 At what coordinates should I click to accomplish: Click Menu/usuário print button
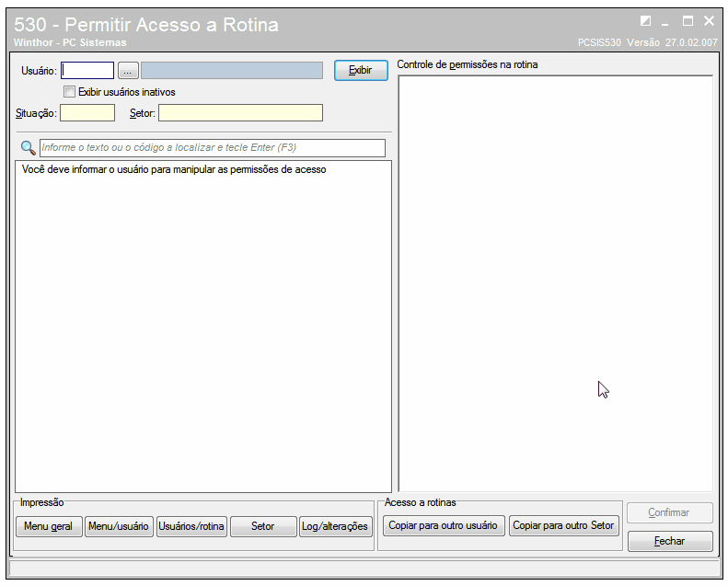point(119,526)
